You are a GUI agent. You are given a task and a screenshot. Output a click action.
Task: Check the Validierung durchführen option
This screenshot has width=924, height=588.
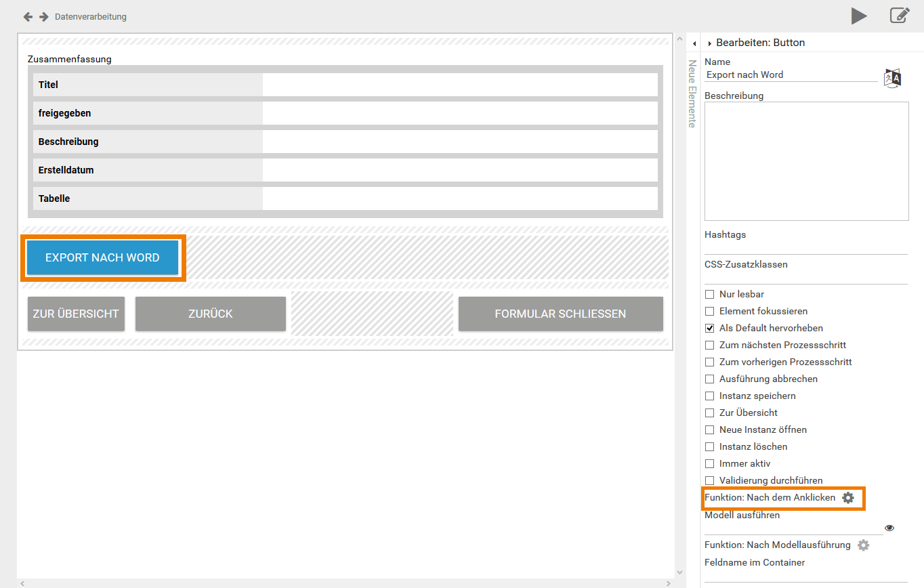pyautogui.click(x=709, y=480)
